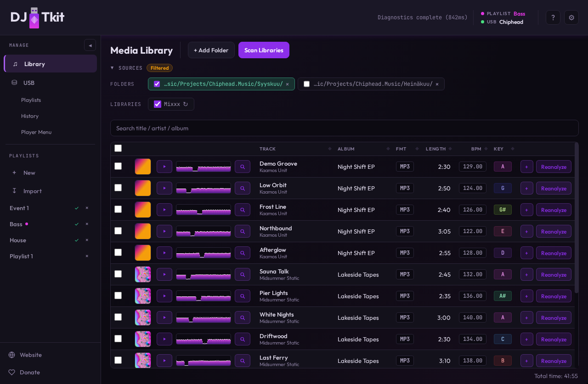588x384 pixels.
Task: Refresh the Mixxx library
Action: tap(186, 104)
